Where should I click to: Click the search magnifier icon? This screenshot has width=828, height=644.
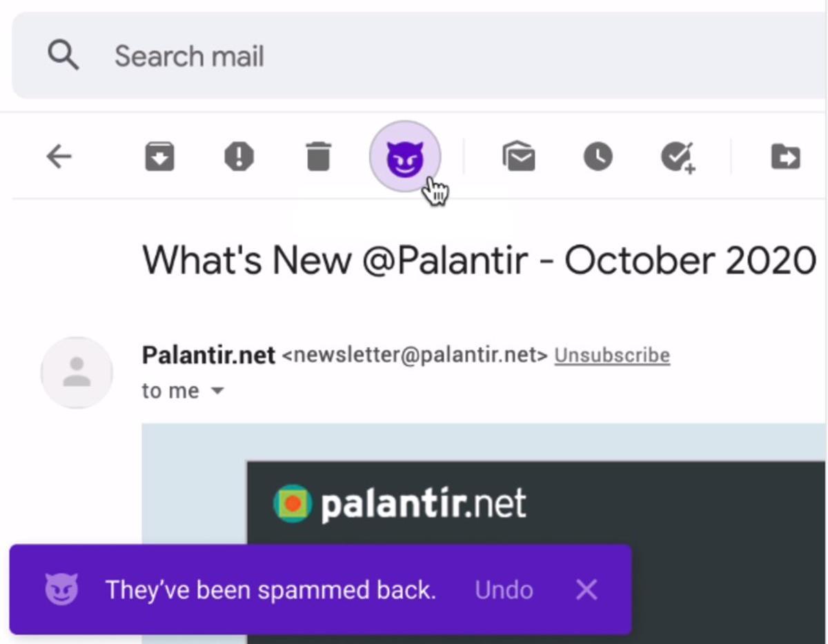tap(63, 55)
